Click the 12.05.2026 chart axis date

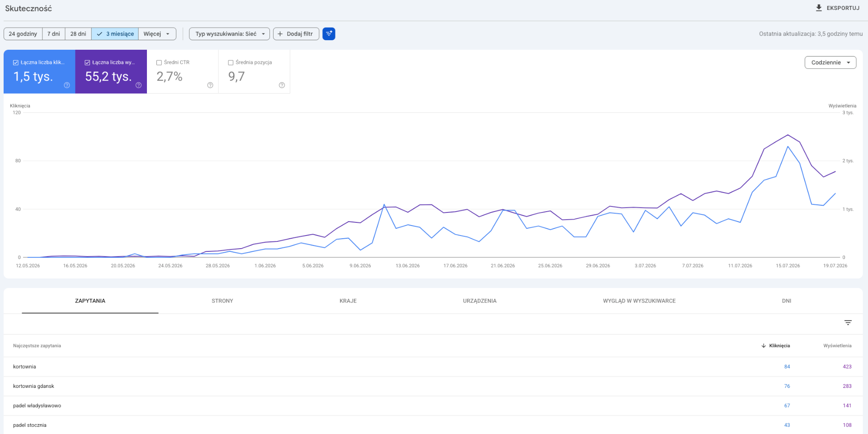click(28, 266)
